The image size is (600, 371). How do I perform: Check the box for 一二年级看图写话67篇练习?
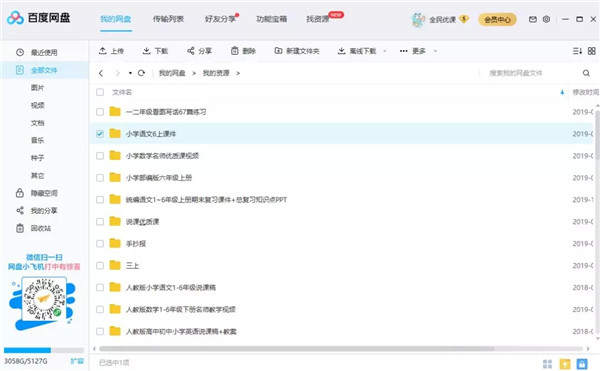[x=100, y=112]
